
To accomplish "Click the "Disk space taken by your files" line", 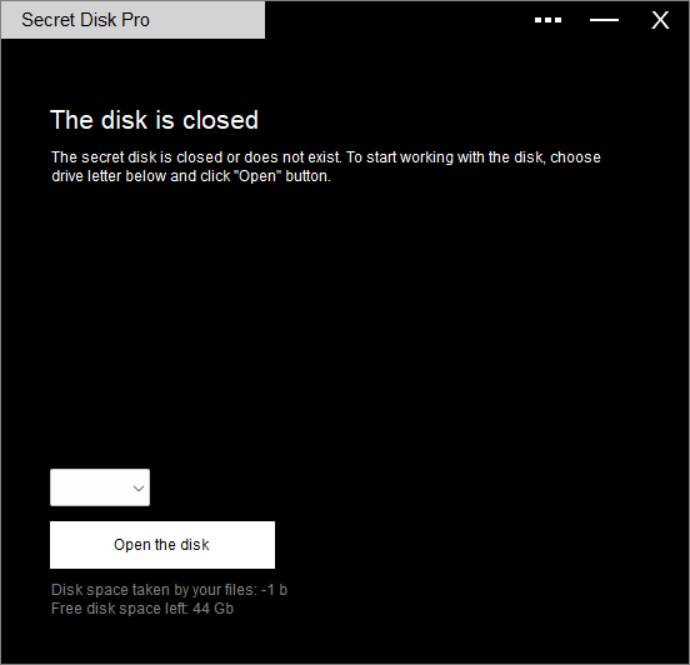I will pos(169,590).
